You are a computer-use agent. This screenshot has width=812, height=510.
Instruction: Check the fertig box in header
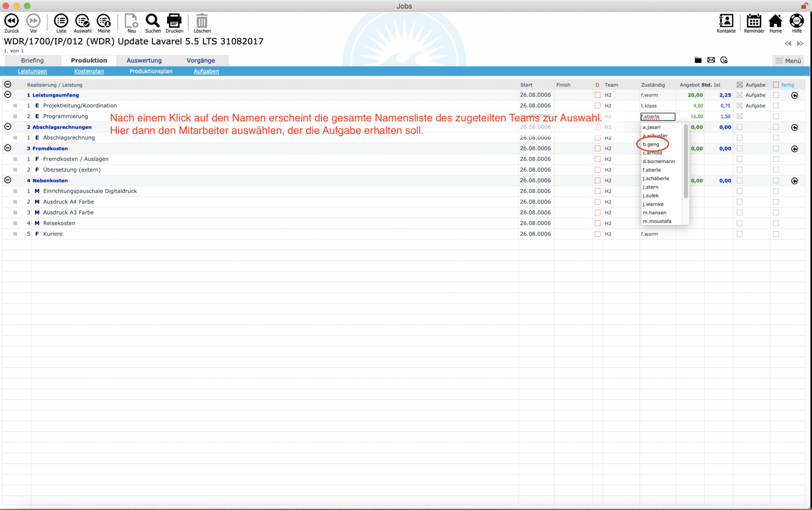(775, 85)
